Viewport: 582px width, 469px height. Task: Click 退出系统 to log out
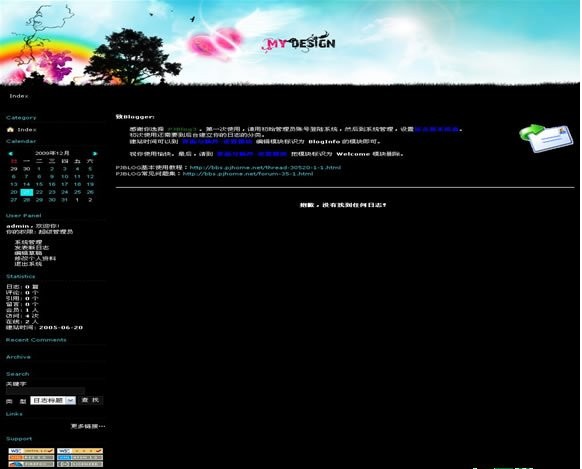coord(28,264)
